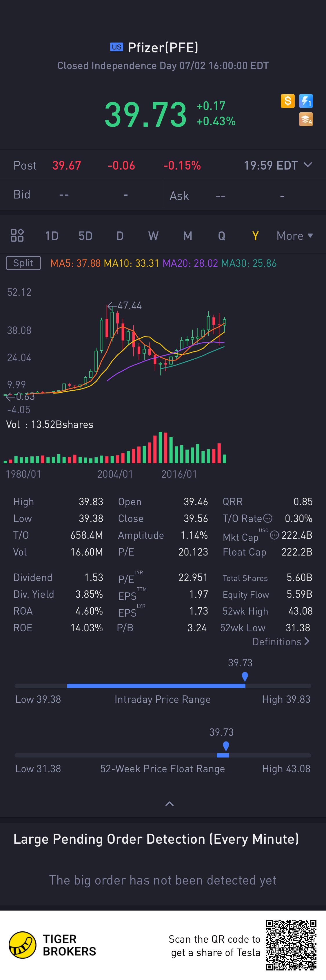
Task: Tap the US market flag badge
Action: [116, 47]
